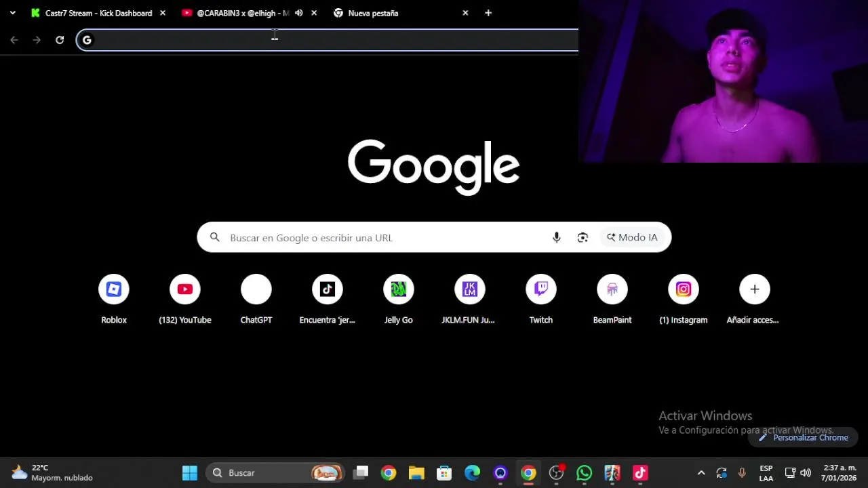The image size is (868, 488).
Task: Open Task View in the taskbar
Action: [361, 472]
